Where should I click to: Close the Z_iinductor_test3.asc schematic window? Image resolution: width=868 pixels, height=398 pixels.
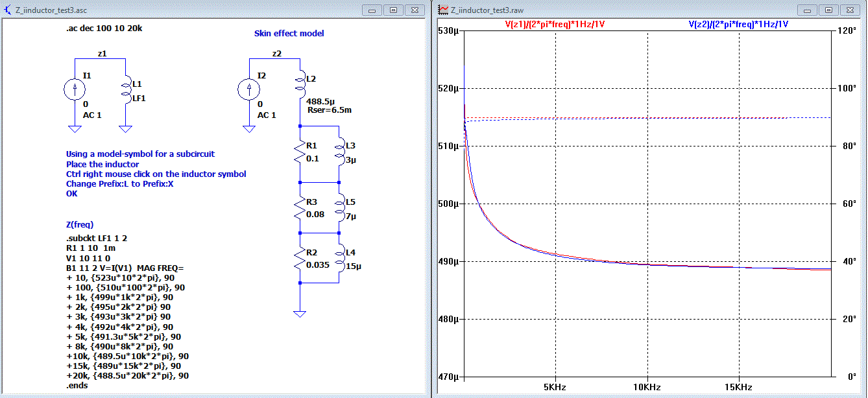[414, 10]
